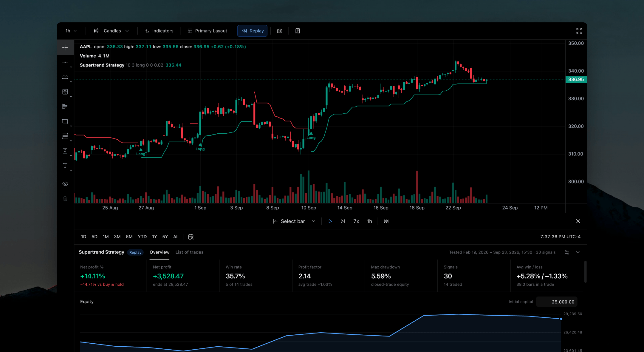Delete drawings with the trash icon
This screenshot has height=352, width=644.
tap(65, 199)
